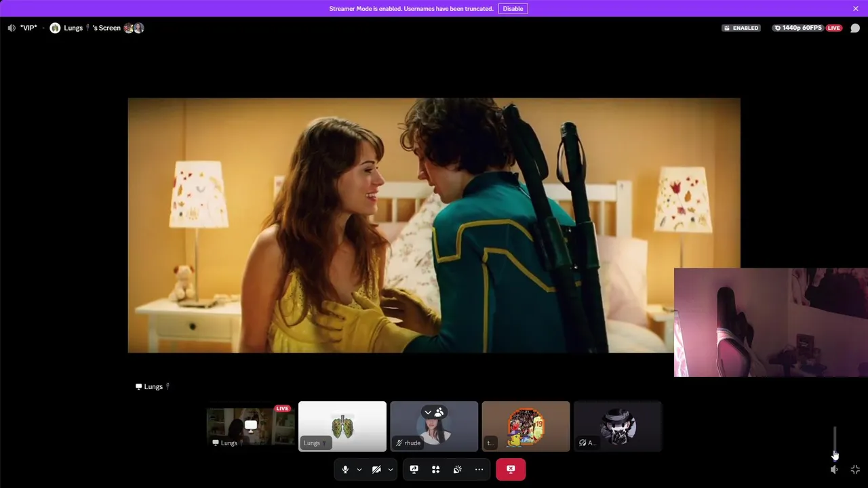The width and height of the screenshot is (868, 488).
Task: Open microphone input options arrow
Action: [x=359, y=469]
